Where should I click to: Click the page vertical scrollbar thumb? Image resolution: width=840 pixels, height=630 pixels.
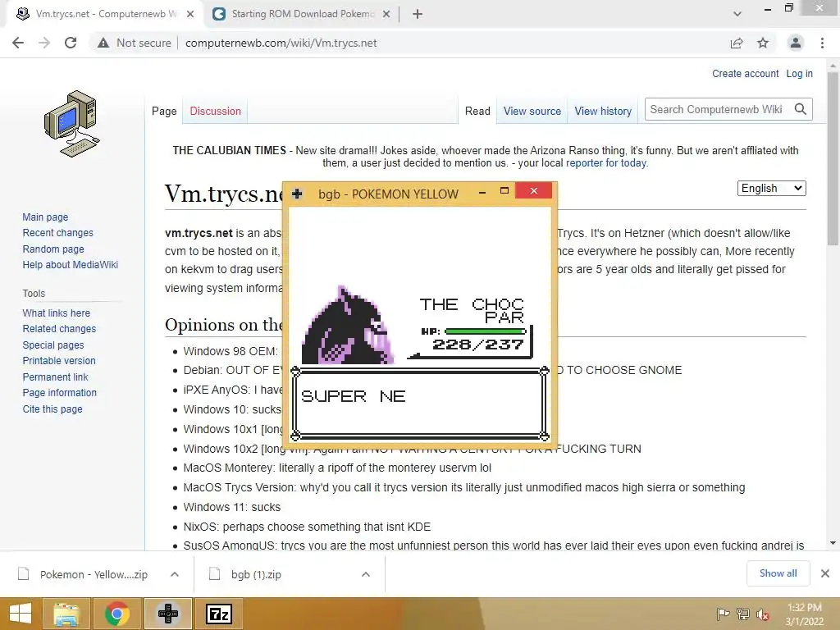coord(833,158)
